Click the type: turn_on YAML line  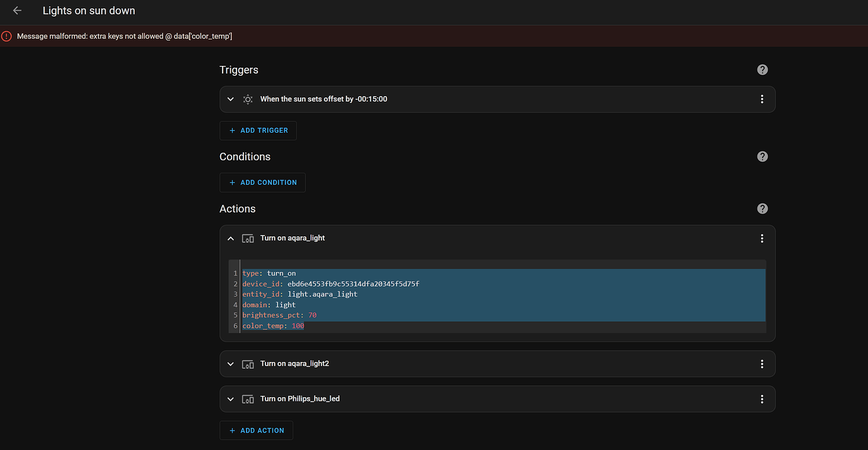[x=269, y=273]
